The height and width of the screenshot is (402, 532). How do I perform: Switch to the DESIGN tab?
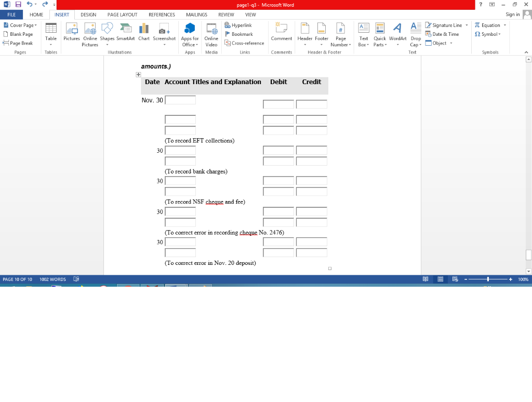click(x=88, y=15)
